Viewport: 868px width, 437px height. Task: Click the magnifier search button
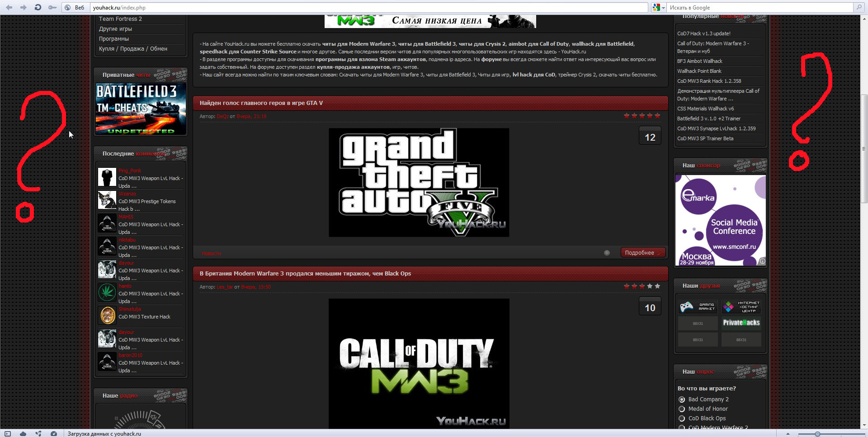(x=859, y=7)
